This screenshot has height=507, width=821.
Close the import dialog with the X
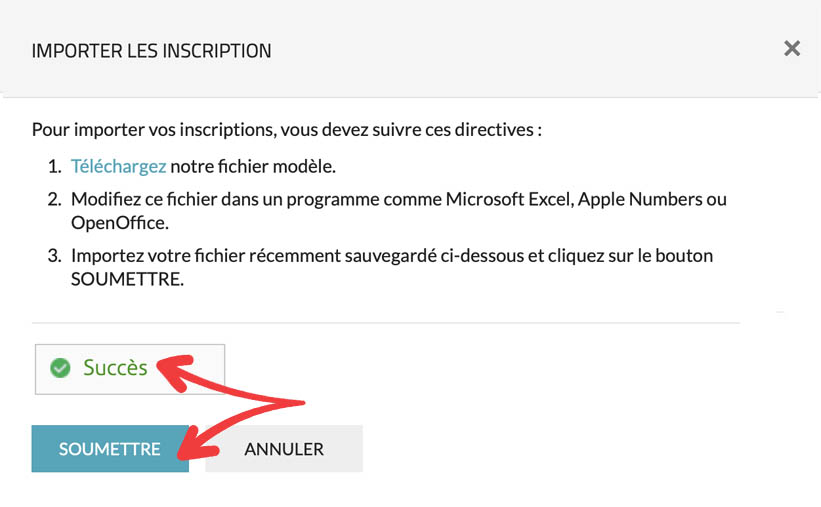tap(792, 48)
